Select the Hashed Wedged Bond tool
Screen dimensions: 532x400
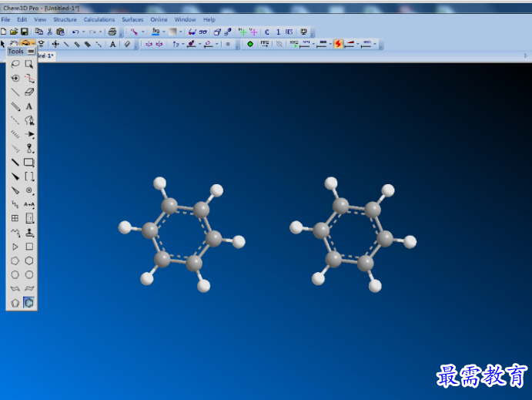point(15,149)
